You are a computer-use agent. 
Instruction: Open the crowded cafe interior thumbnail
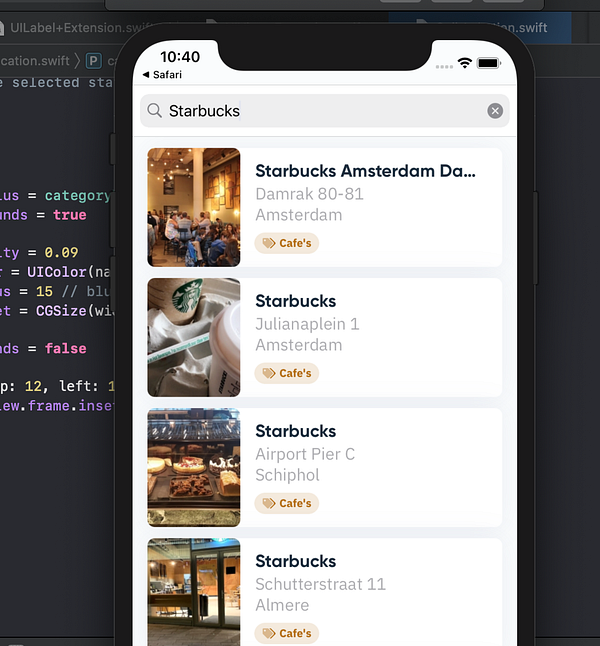click(x=194, y=207)
